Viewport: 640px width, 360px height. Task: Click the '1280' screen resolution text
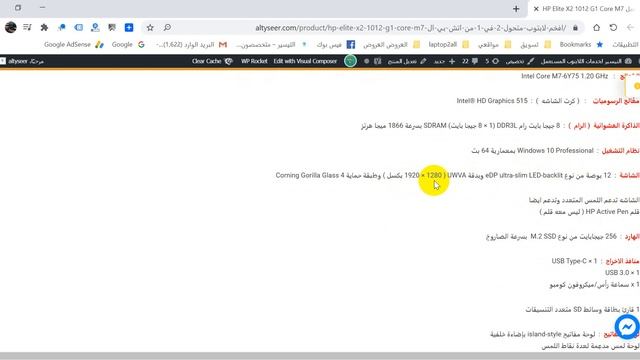point(434,175)
